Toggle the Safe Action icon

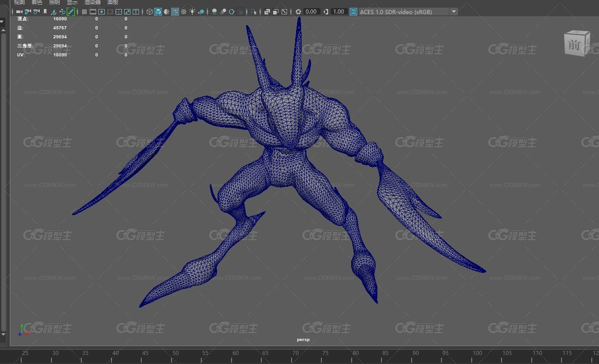127,12
